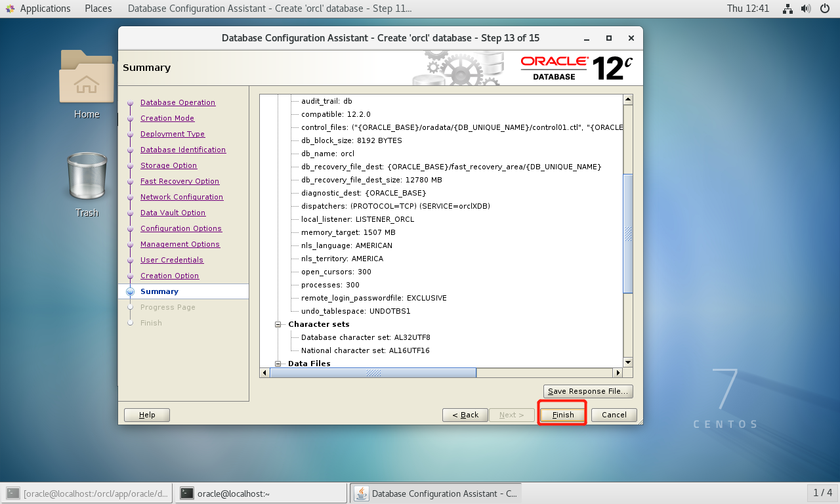This screenshot has width=840, height=504.
Task: Select undo_tablespace: UNDOTBS1 row
Action: tap(356, 311)
